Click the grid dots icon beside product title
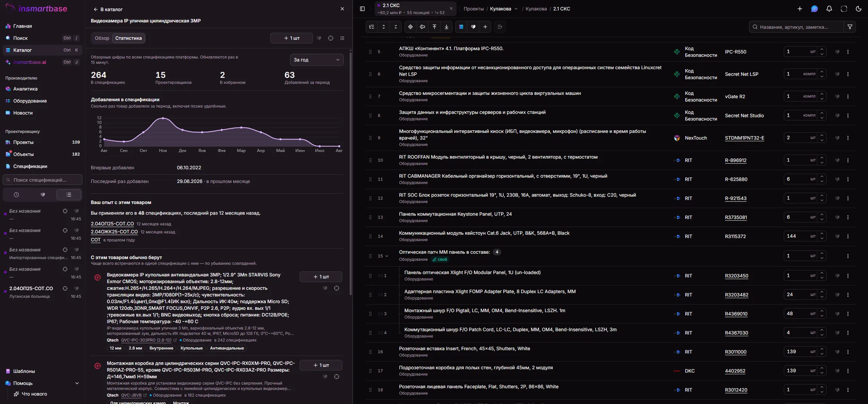Screen dimensions: 868x404 pos(342,38)
